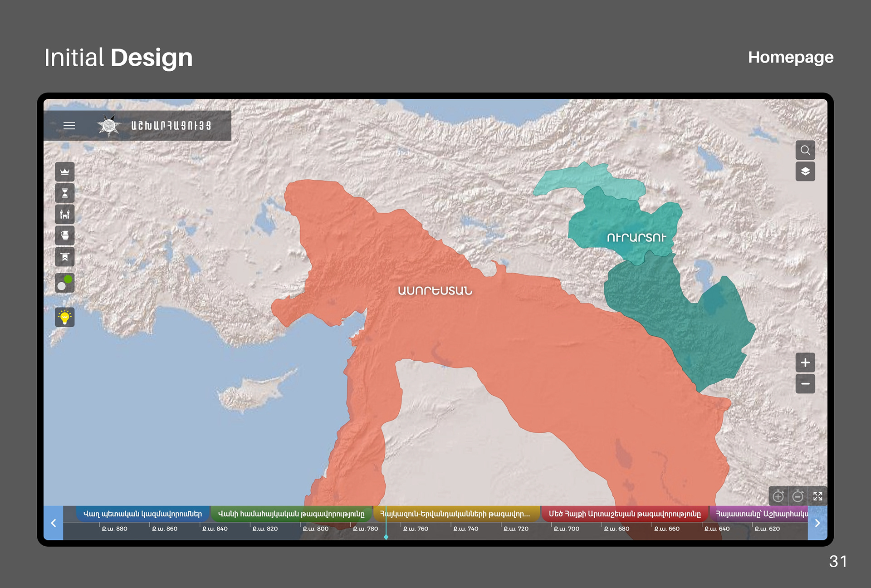This screenshot has height=588, width=871.
Task: Select the green timeline period tab
Action: click(x=291, y=514)
